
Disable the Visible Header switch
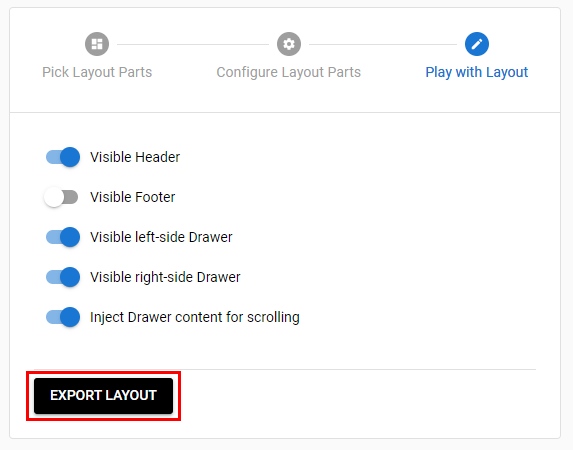[x=62, y=157]
